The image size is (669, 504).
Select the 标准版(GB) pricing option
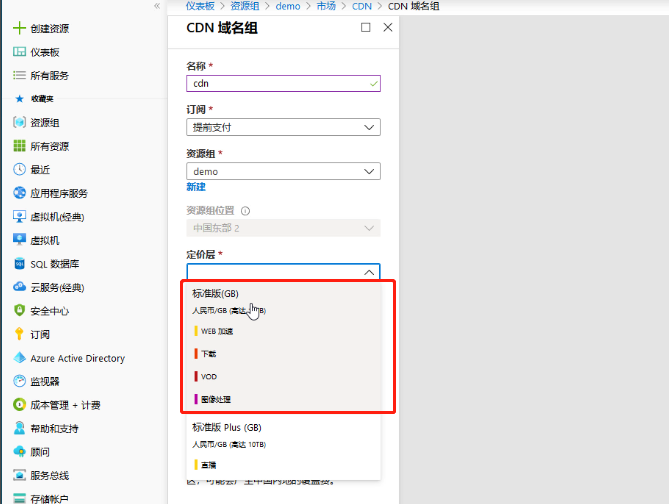tap(283, 347)
